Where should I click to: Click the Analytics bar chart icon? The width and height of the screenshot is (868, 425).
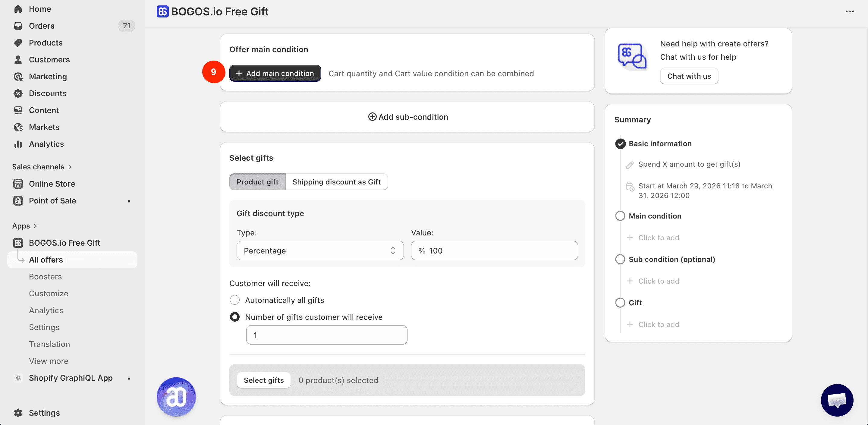click(x=18, y=144)
